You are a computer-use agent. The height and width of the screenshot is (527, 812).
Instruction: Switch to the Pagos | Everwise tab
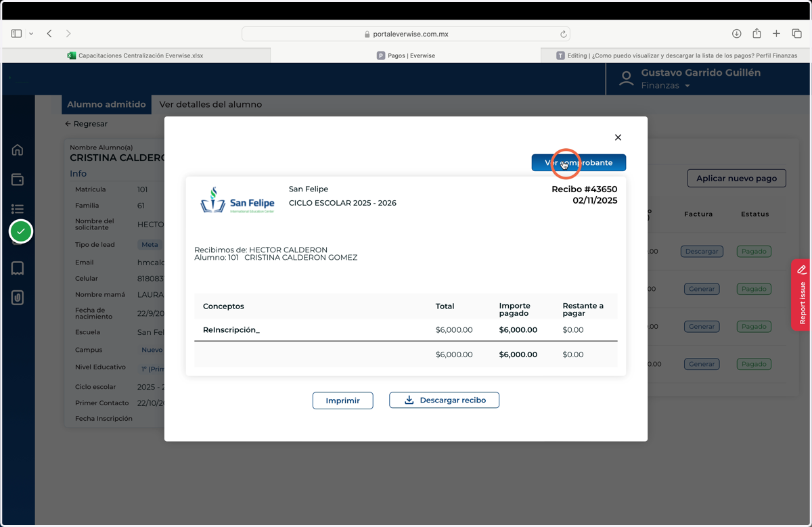tap(406, 55)
